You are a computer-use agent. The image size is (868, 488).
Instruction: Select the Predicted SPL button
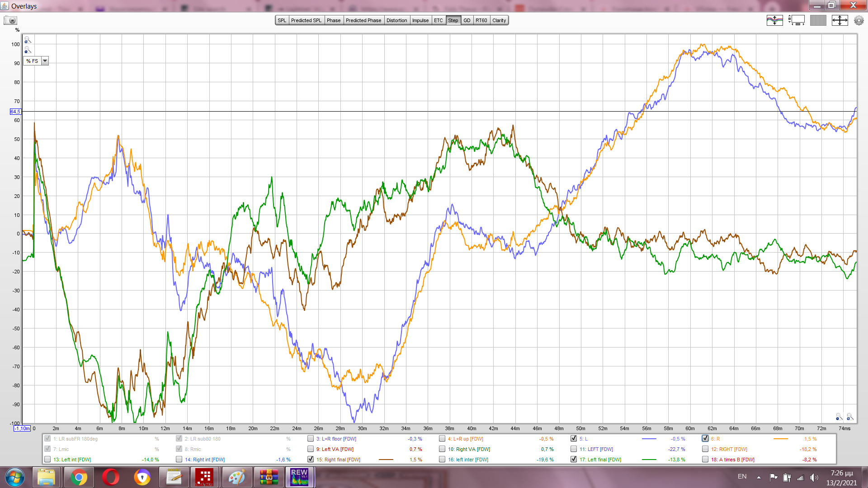tap(306, 20)
